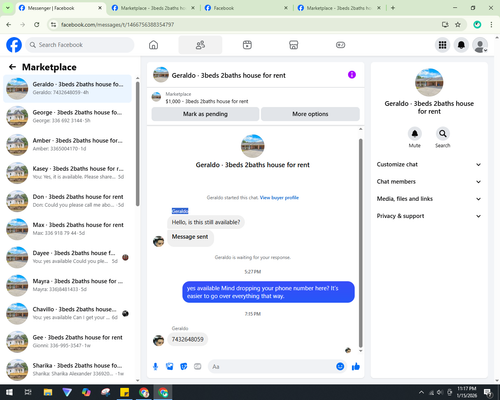This screenshot has height=400, width=500.
Task: Send a thumbs-up like
Action: coord(356,367)
